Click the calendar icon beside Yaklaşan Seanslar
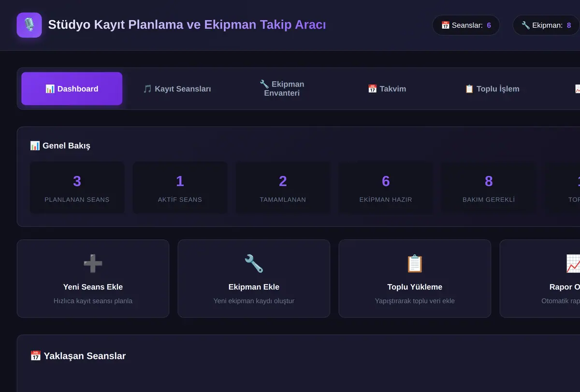 (35, 356)
